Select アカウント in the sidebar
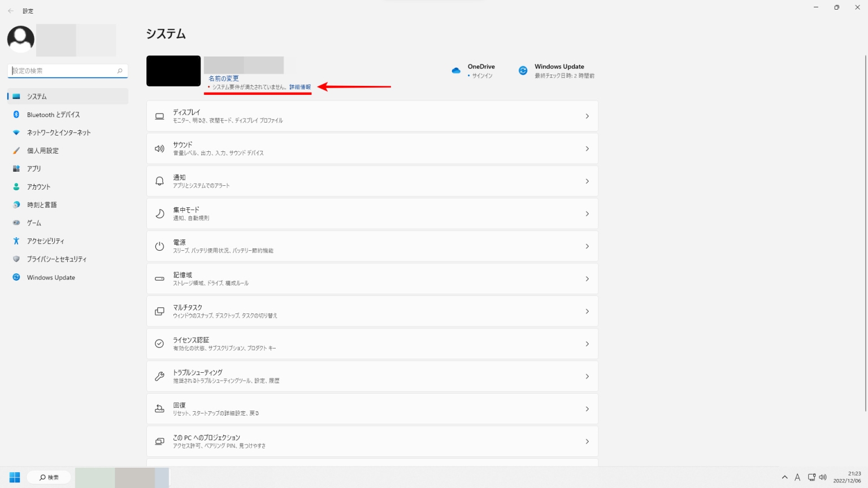Screen dimensions: 868x488 (x=38, y=187)
